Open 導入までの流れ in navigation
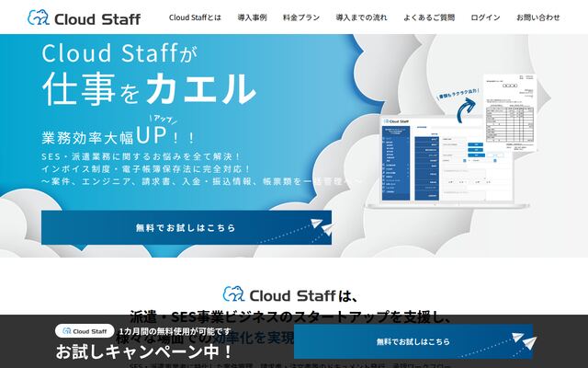588x368 pixels. [361, 17]
